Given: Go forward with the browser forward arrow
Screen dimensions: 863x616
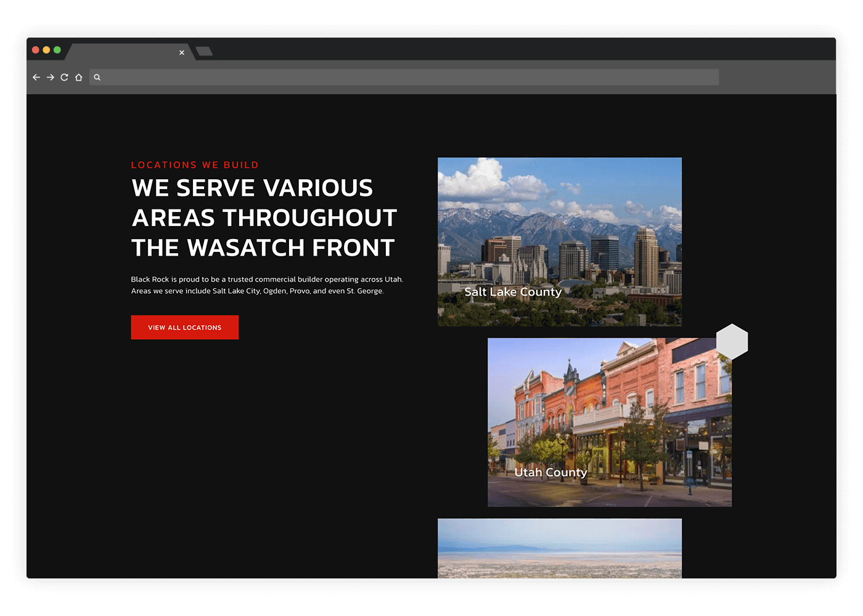Looking at the screenshot, I should tap(51, 78).
